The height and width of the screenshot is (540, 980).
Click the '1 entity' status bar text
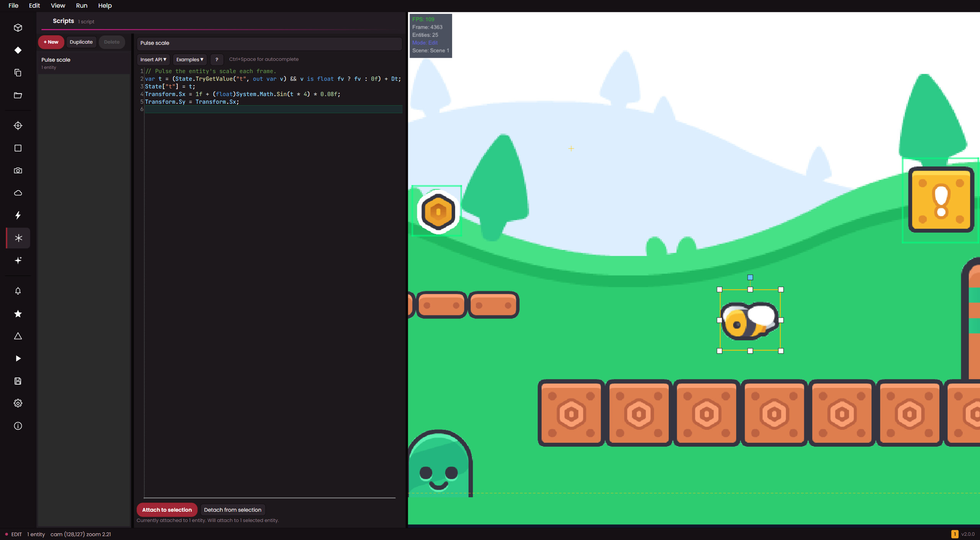(36, 534)
